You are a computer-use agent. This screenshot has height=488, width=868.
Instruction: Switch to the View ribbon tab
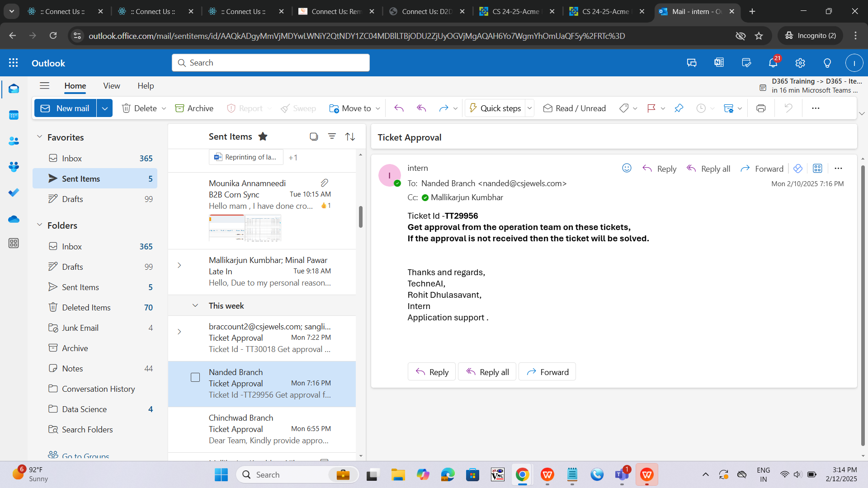click(x=112, y=86)
